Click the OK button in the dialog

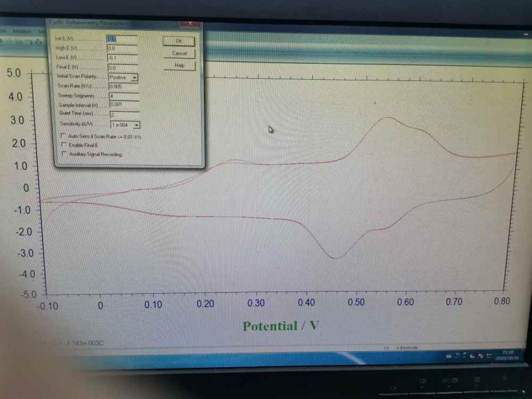pos(179,41)
